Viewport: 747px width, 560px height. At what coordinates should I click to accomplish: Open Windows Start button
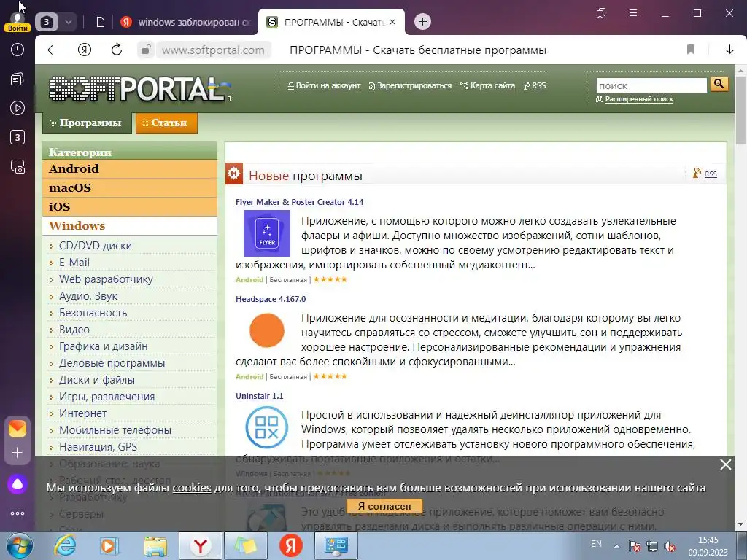(19, 546)
